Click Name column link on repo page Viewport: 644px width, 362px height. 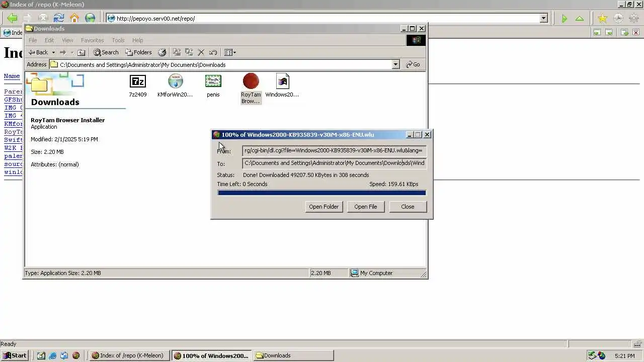(x=12, y=76)
